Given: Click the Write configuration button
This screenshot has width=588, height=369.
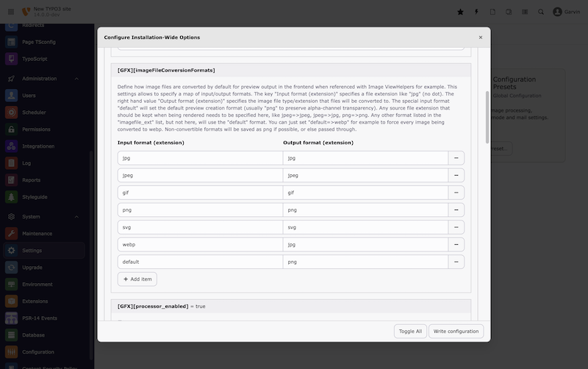Looking at the screenshot, I should [456, 332].
